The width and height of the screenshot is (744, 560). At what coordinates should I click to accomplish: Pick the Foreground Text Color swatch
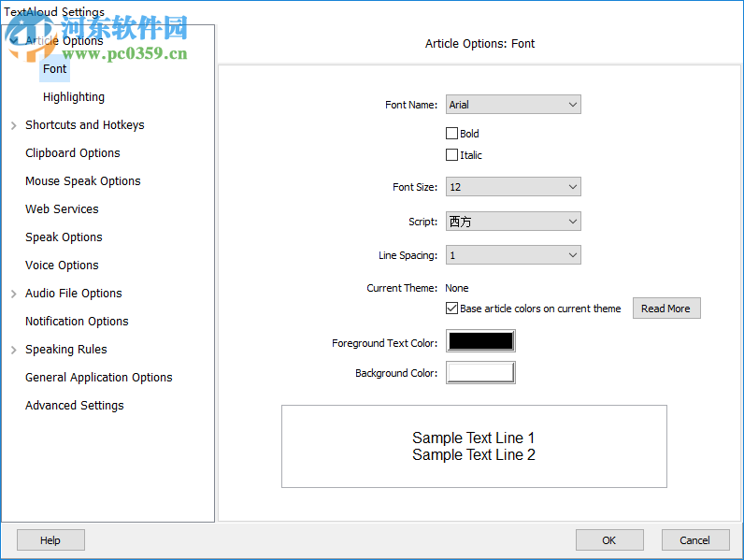[x=480, y=340]
